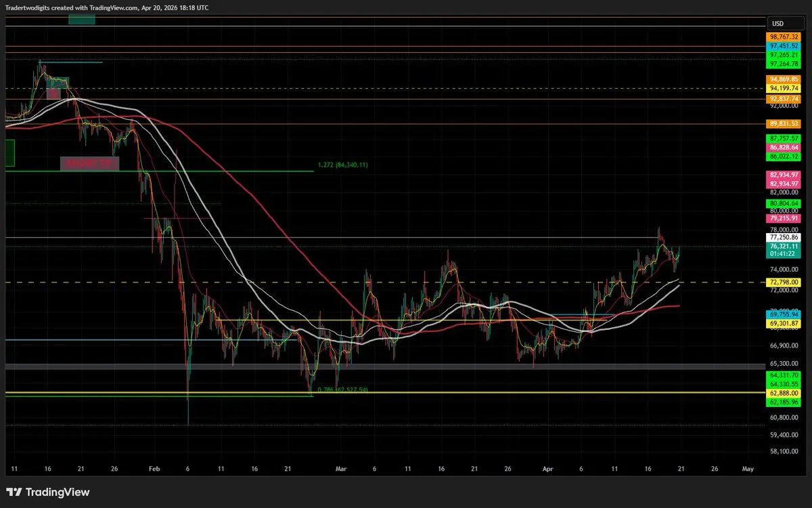Select the pink 79,215.91 price label
812x508 pixels.
point(784,218)
